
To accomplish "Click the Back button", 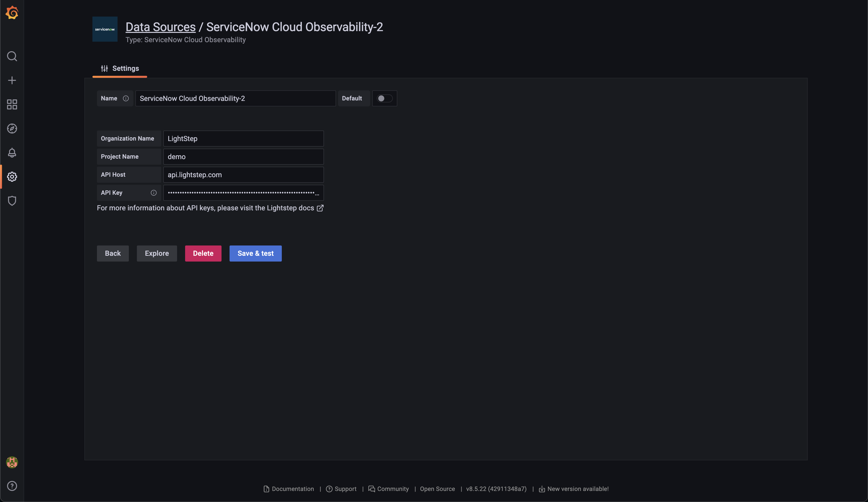I will tap(113, 254).
